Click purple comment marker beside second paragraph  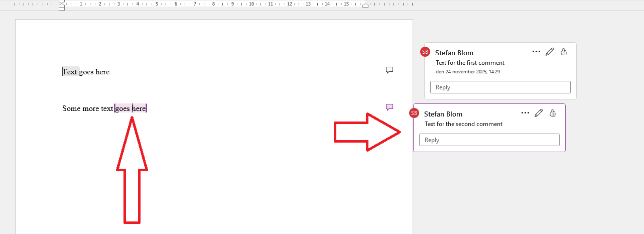pyautogui.click(x=389, y=107)
